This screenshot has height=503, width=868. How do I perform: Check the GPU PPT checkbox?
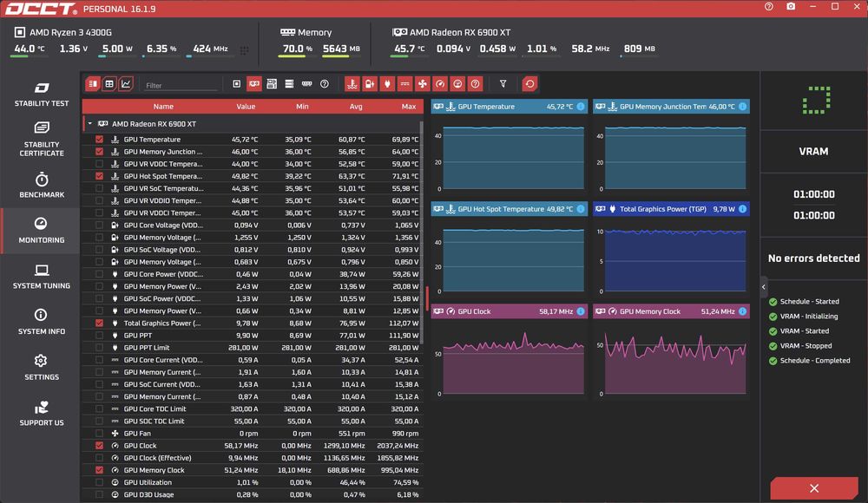click(x=99, y=336)
